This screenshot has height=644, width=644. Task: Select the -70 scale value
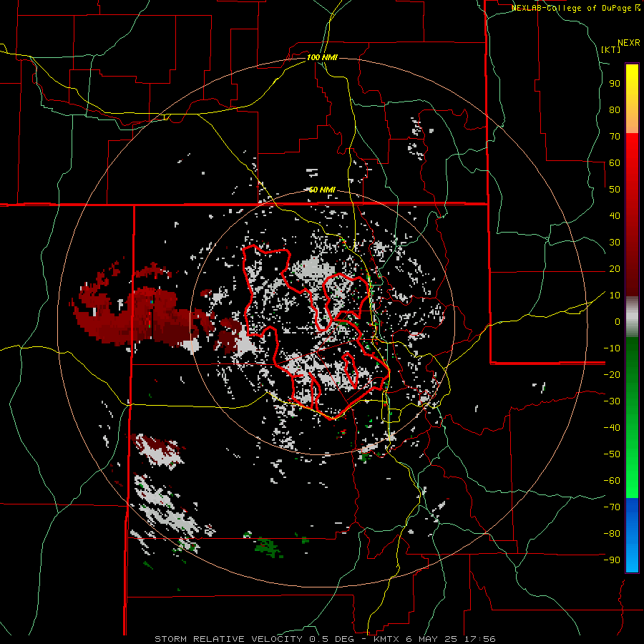pyautogui.click(x=612, y=507)
